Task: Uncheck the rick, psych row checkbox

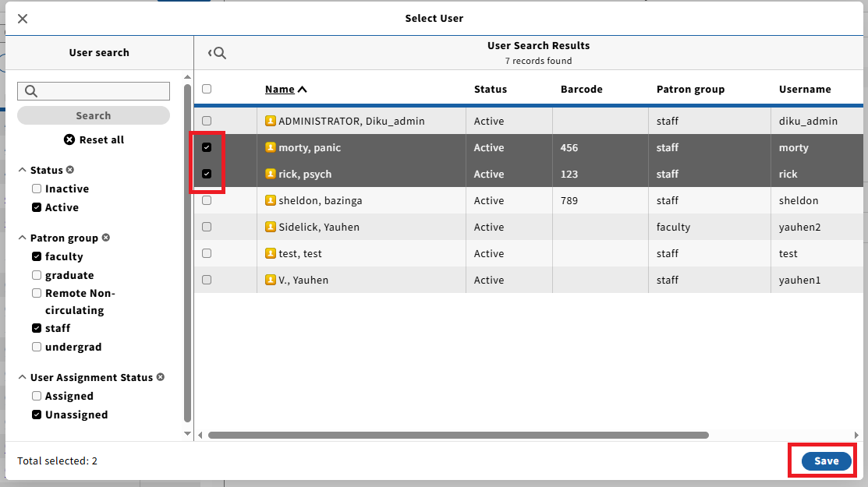Action: (x=207, y=174)
